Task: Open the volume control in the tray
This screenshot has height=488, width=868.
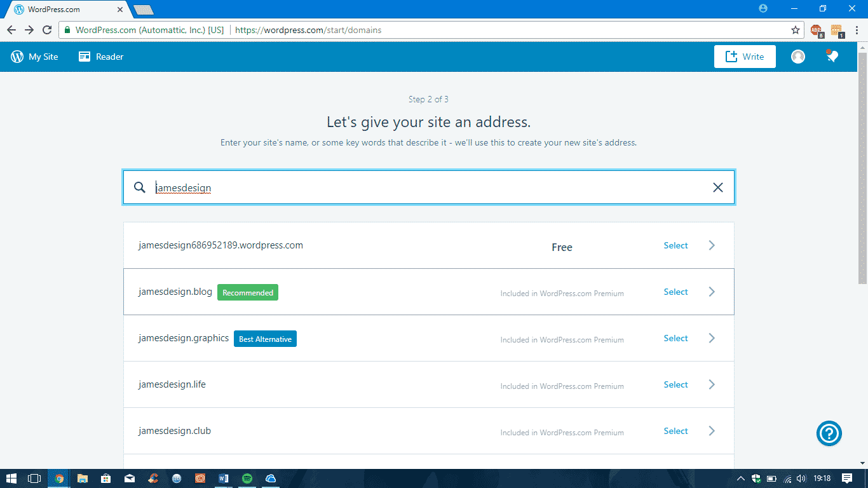Action: click(802, 478)
